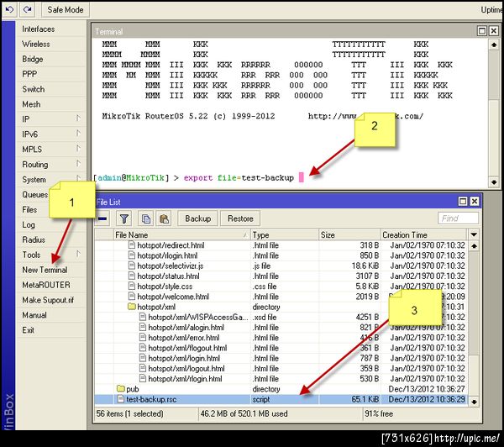Select hotspot/xml/error.html file row
The width and height of the screenshot is (504, 447).
click(281, 338)
